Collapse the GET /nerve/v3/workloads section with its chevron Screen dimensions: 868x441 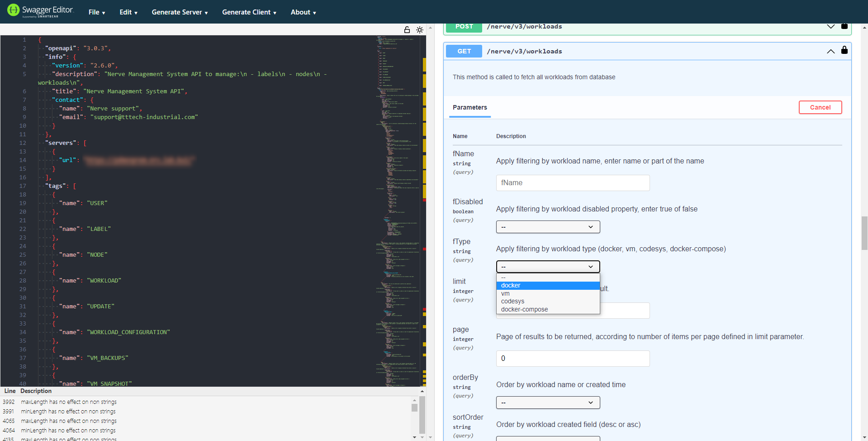tap(830, 51)
